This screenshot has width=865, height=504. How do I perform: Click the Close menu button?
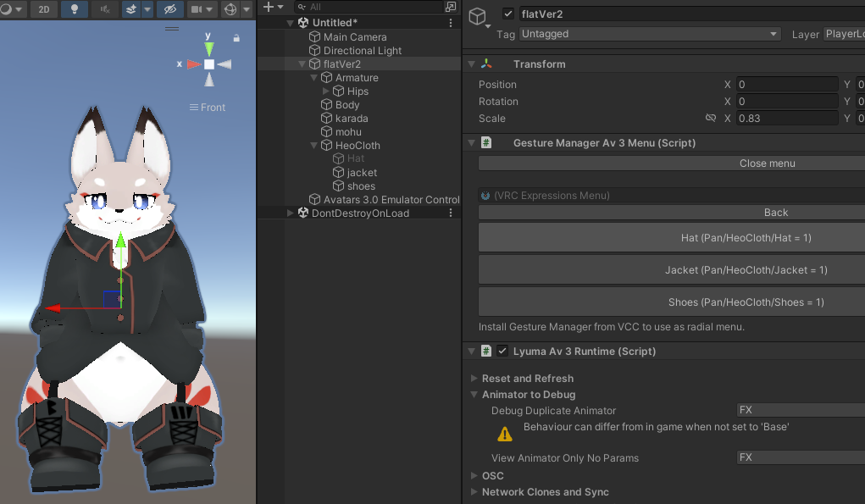(x=671, y=163)
